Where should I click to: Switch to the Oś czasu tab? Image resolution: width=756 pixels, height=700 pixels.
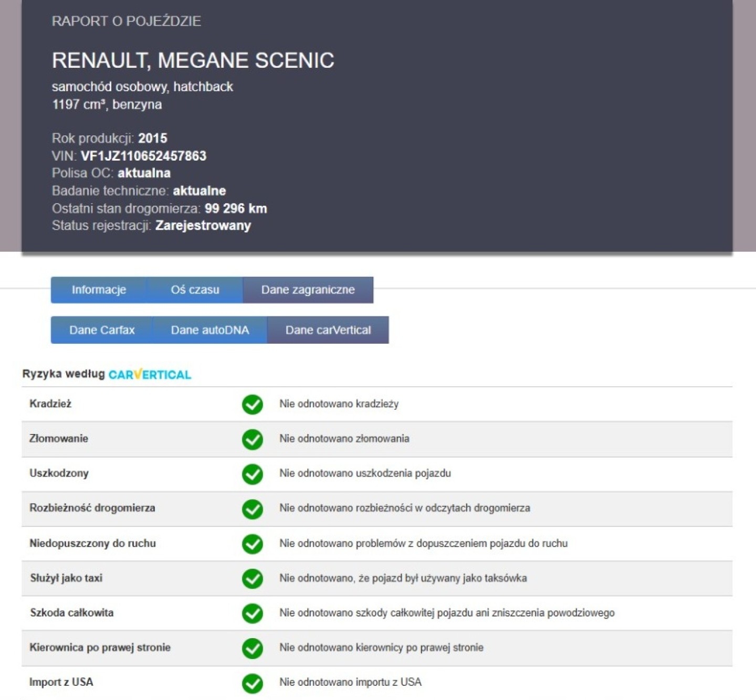click(195, 290)
